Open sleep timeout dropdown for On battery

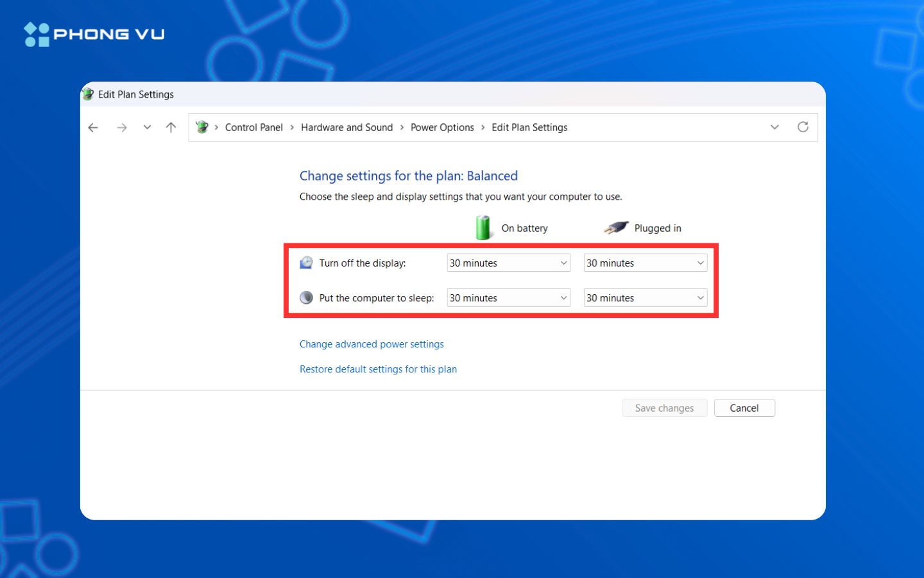(508, 298)
